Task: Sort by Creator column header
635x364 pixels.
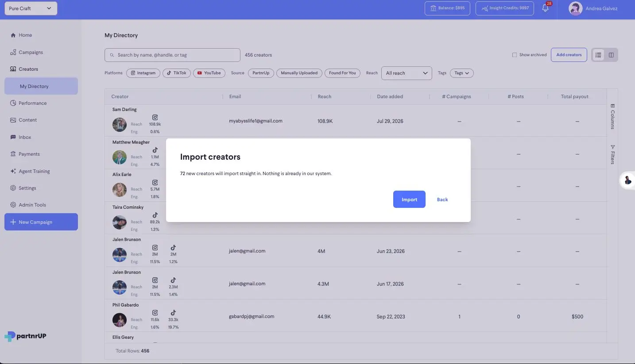Action: coord(120,96)
